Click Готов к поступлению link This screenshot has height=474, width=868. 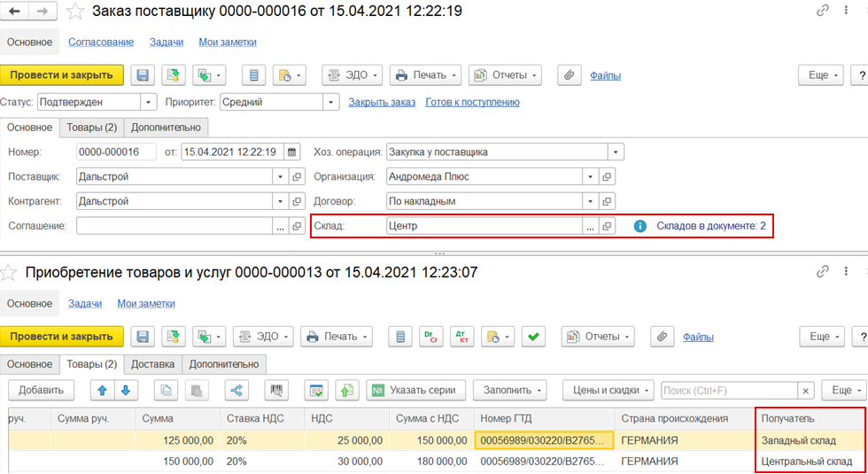coord(472,103)
